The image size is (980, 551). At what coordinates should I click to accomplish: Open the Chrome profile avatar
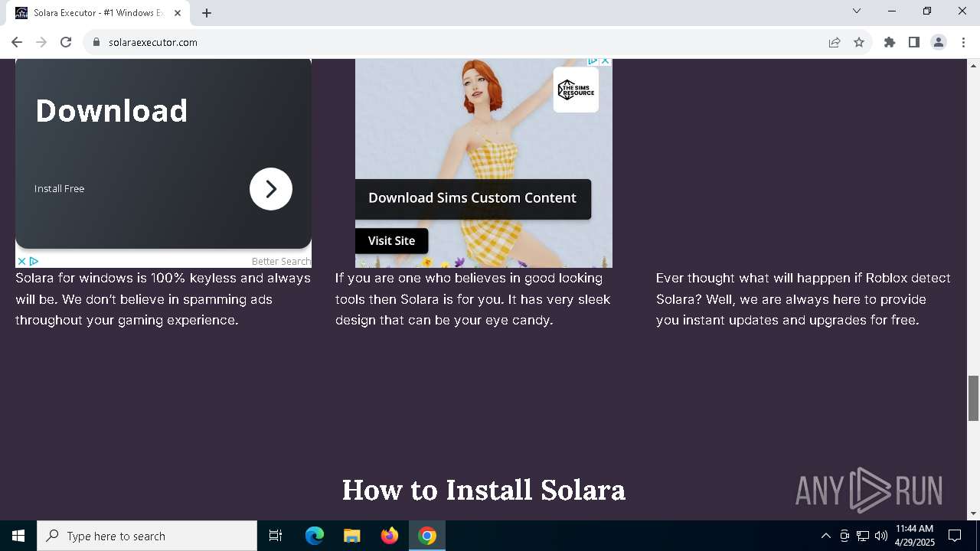939,42
